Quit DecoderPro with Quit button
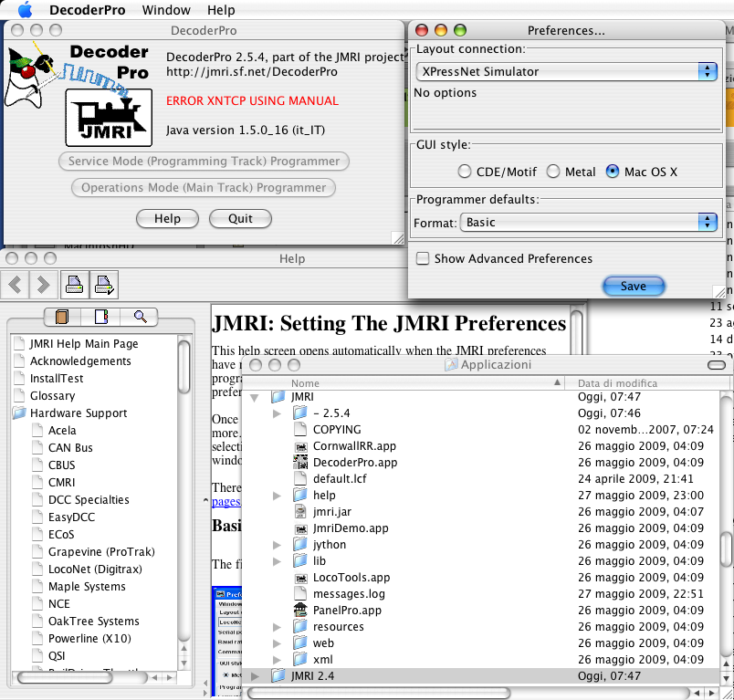The width and height of the screenshot is (734, 700). click(x=240, y=218)
